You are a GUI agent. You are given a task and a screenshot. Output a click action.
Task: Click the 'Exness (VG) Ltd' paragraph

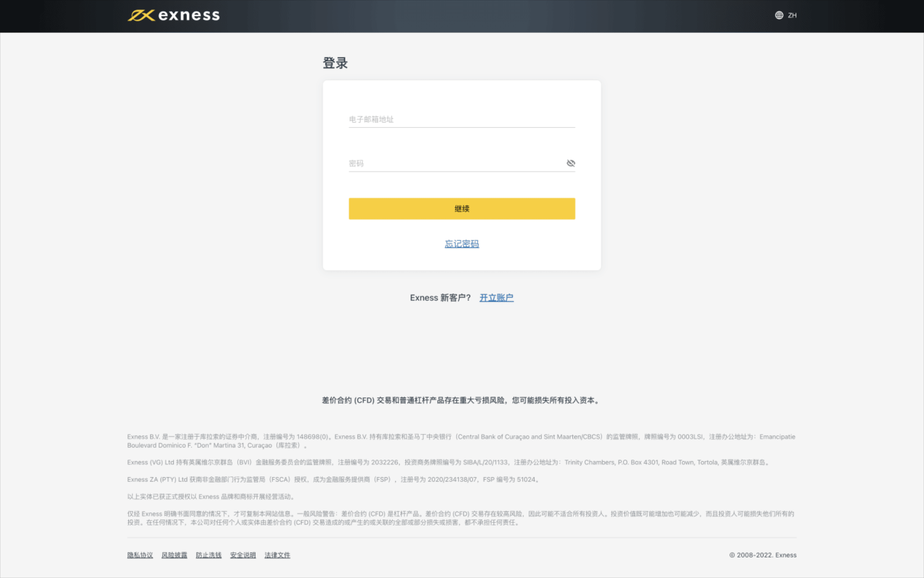point(449,462)
